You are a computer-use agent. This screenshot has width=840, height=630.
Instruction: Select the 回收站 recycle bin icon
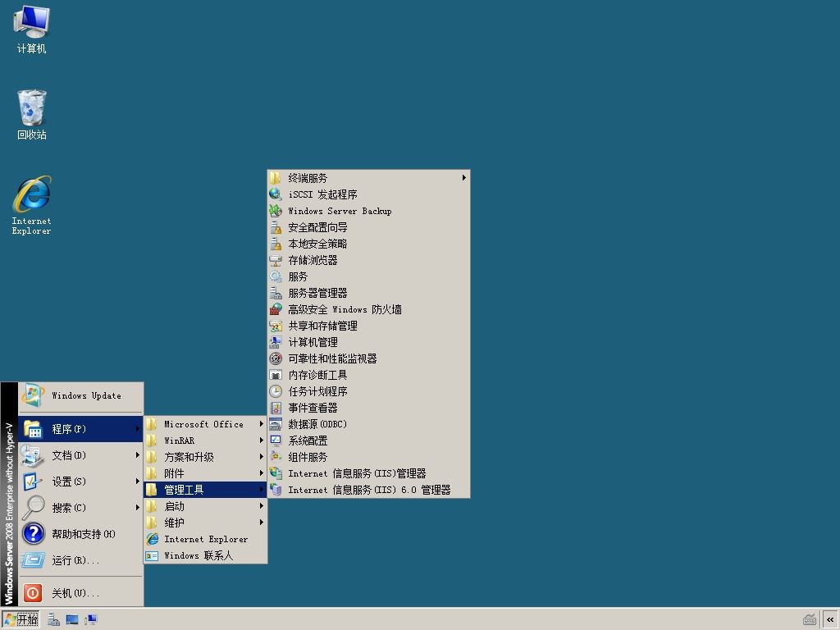point(32,115)
